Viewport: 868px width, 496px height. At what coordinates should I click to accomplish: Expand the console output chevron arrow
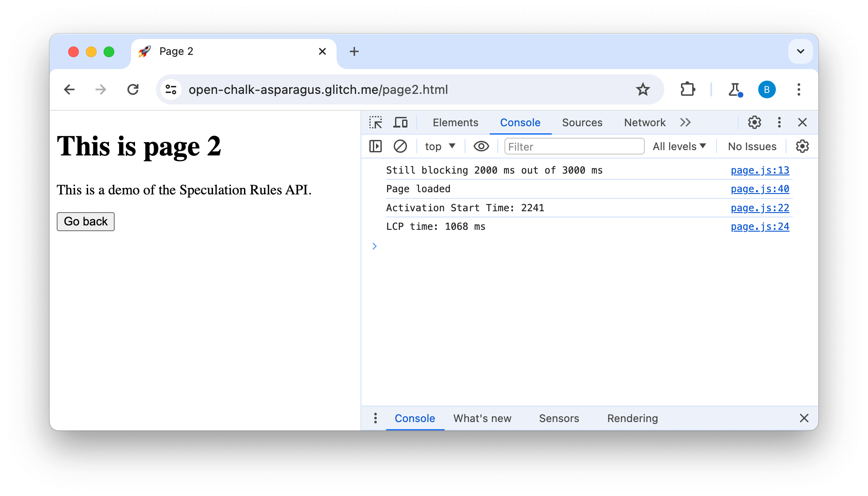click(x=374, y=246)
